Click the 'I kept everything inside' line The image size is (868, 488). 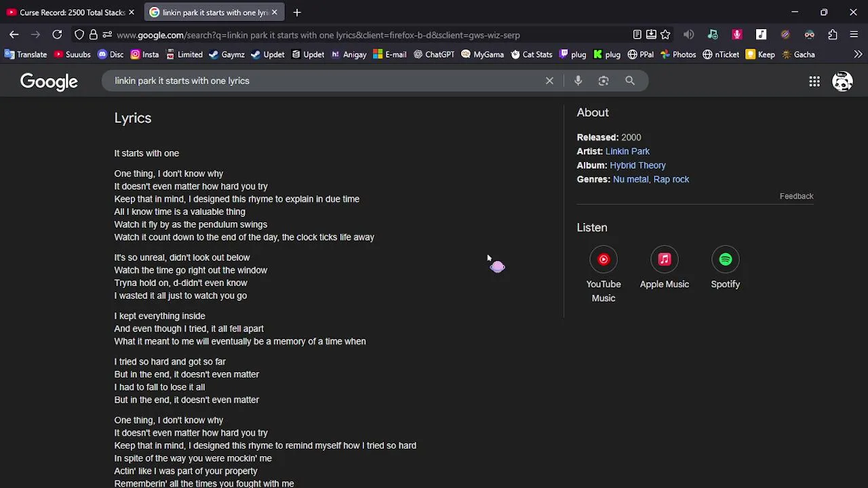pyautogui.click(x=159, y=316)
